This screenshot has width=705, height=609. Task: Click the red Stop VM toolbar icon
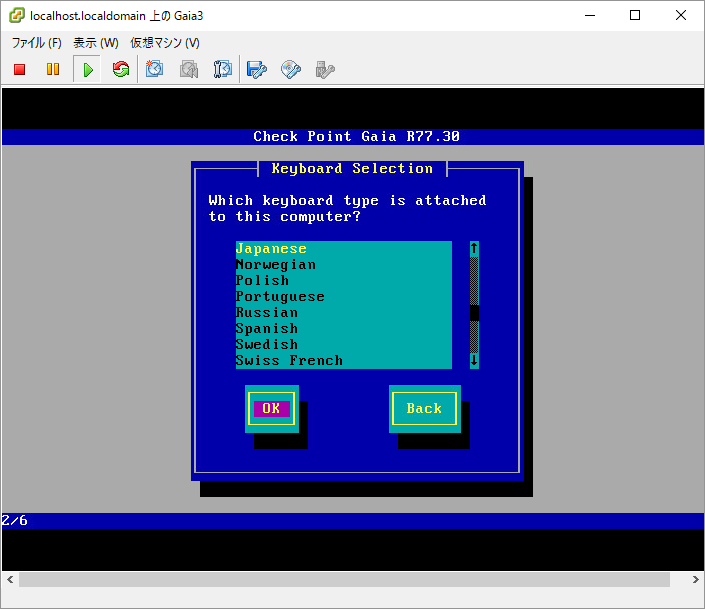tap(19, 69)
